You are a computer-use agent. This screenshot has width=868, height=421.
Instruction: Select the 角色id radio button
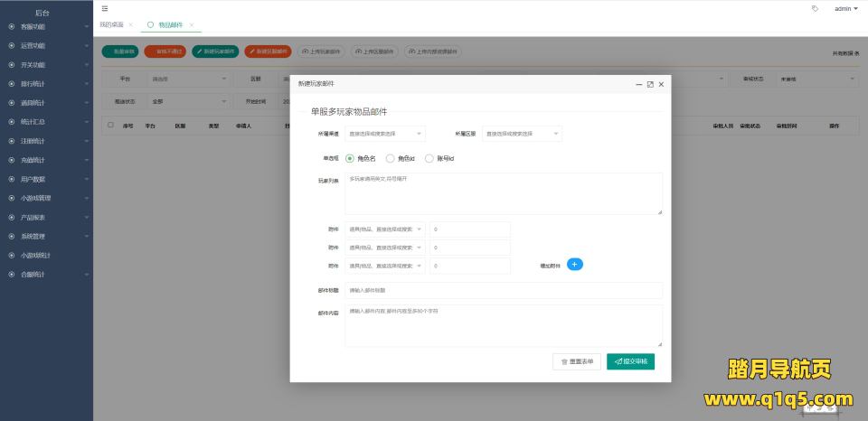[x=391, y=158]
